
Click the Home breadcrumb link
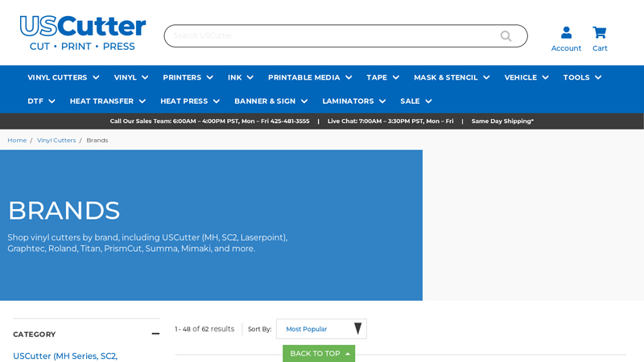point(17,140)
